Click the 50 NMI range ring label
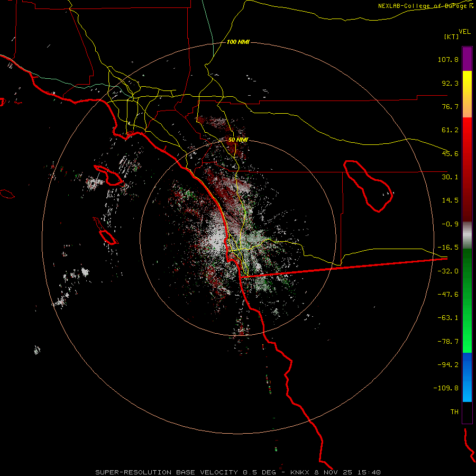The width and height of the screenshot is (476, 476). [238, 140]
